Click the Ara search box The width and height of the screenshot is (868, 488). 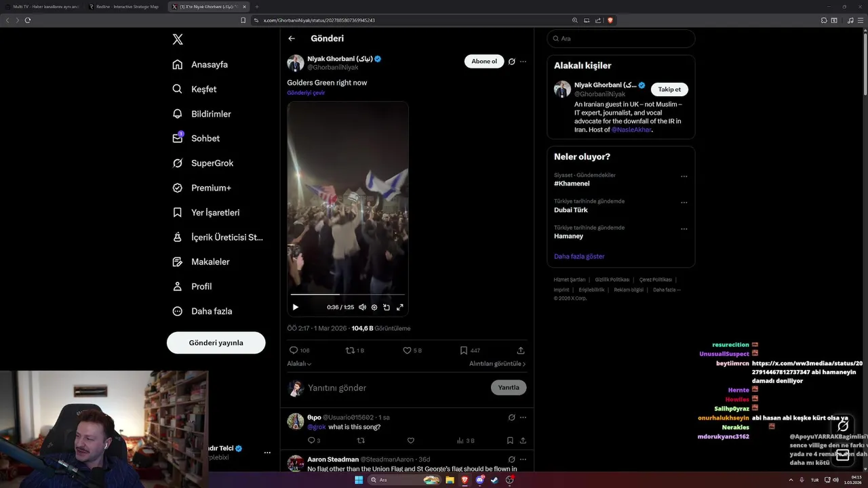pyautogui.click(x=621, y=39)
